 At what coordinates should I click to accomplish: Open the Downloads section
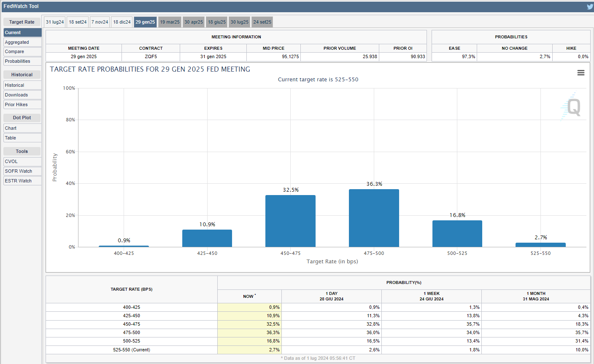(22, 95)
